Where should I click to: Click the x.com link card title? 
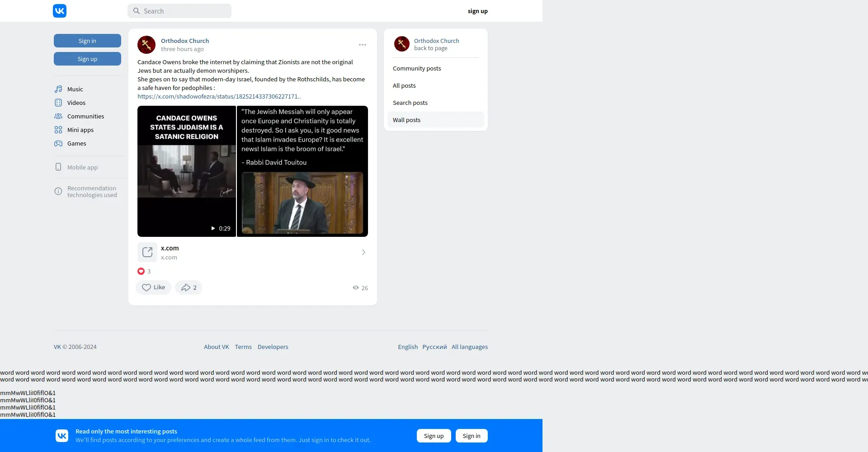[170, 248]
